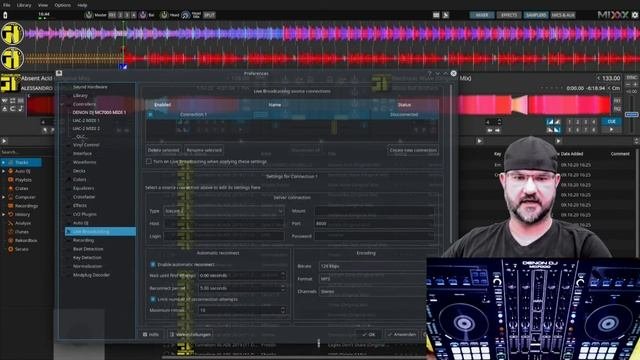
Task: Click deck 2 spinning vinyl cover
Action: (x=12, y=58)
